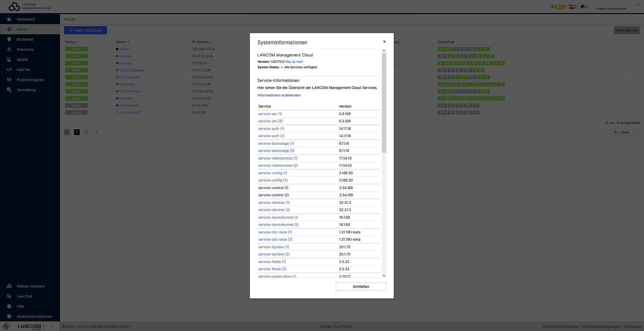Image resolution: width=644 pixels, height=331 pixels.
Task: Check the checkbox for the Alarm network row
Action: point(635,49)
